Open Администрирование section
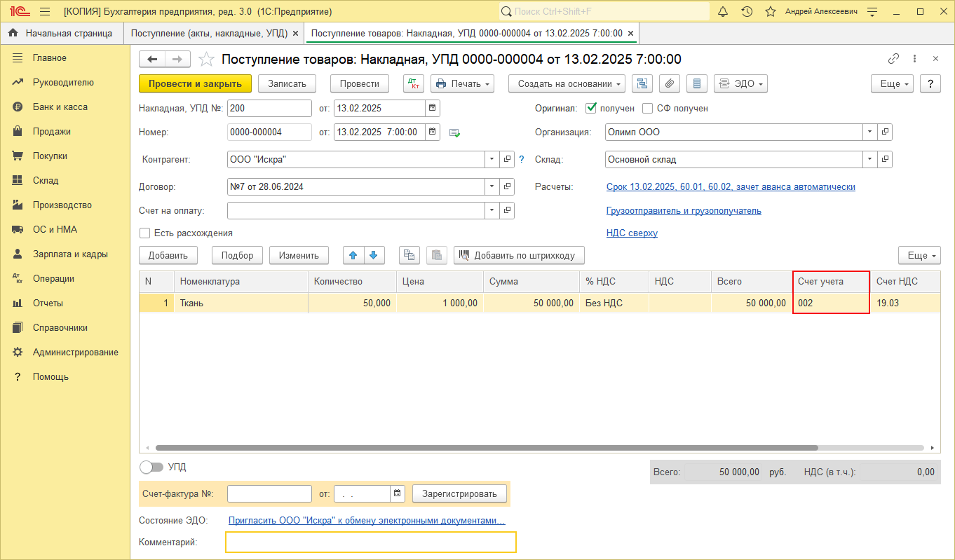This screenshot has height=560, width=955. tap(75, 352)
